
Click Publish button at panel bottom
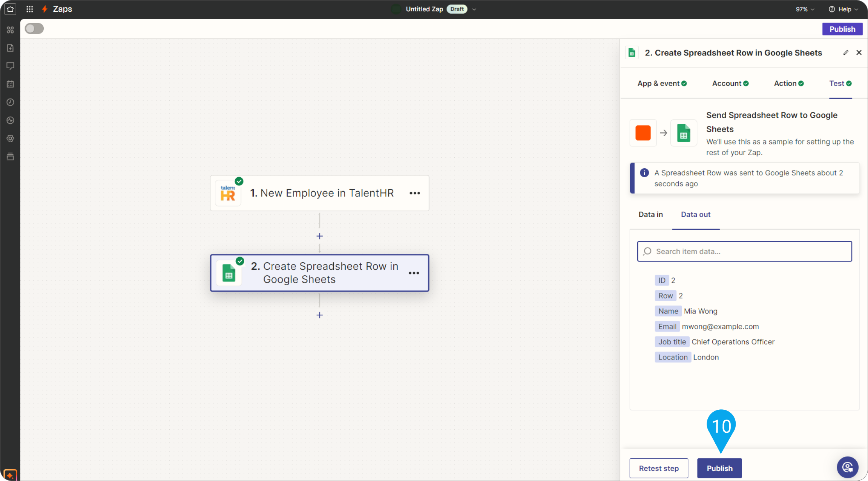tap(719, 468)
